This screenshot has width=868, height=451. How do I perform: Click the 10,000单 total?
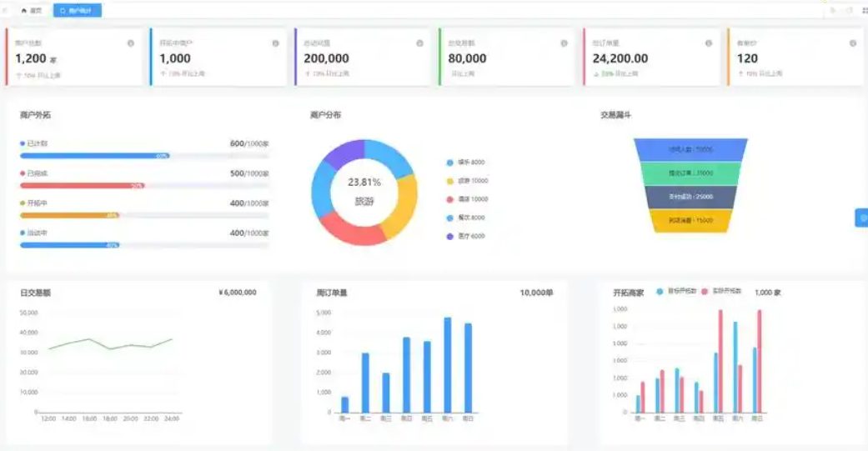tap(536, 293)
